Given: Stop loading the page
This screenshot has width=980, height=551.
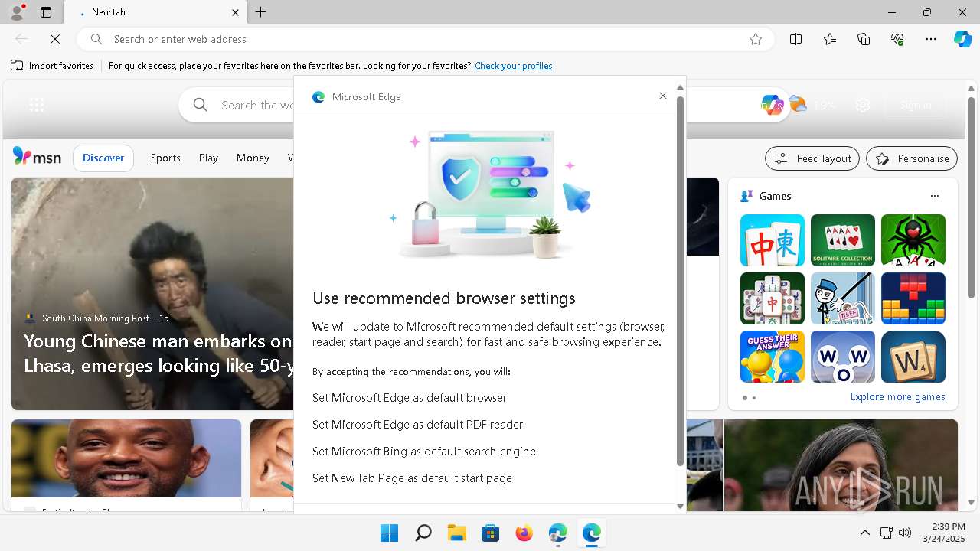Looking at the screenshot, I should [x=55, y=39].
